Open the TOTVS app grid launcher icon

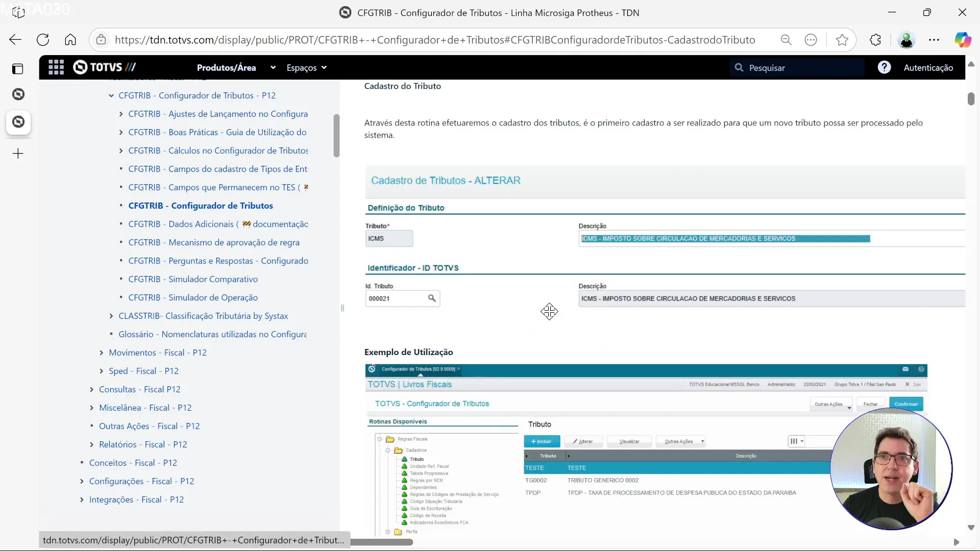point(56,67)
